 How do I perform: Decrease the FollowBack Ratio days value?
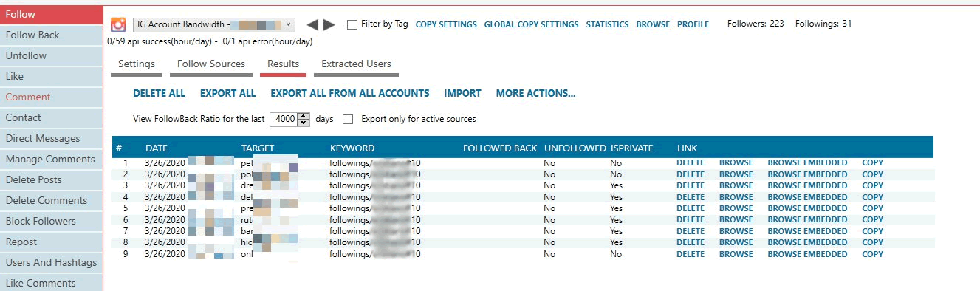(303, 122)
